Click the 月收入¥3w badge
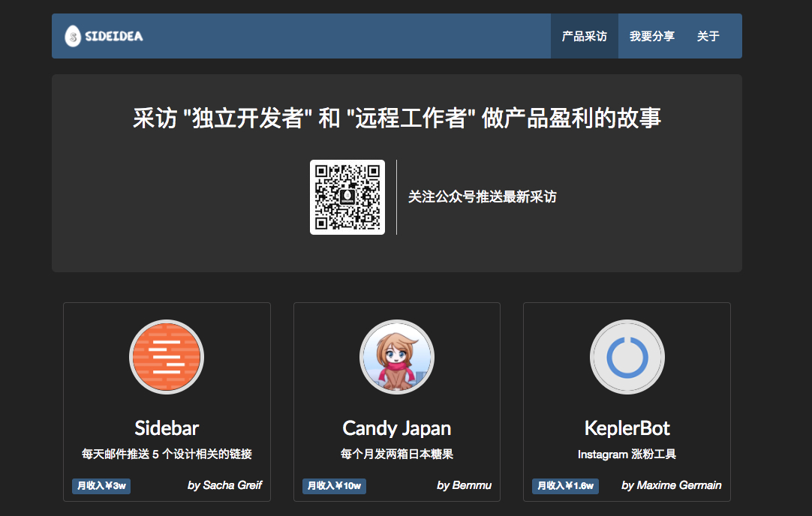 tap(101, 486)
